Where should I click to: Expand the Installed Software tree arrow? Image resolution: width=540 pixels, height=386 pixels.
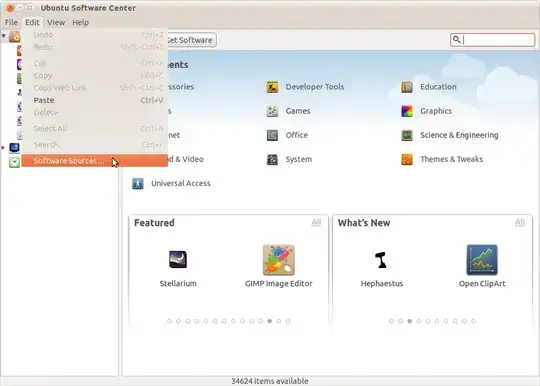pyautogui.click(x=3, y=147)
